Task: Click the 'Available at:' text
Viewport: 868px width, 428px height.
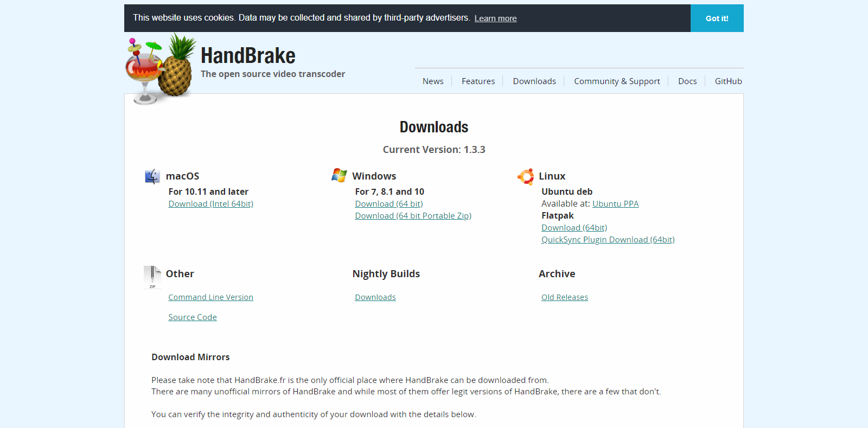Action: pos(565,204)
